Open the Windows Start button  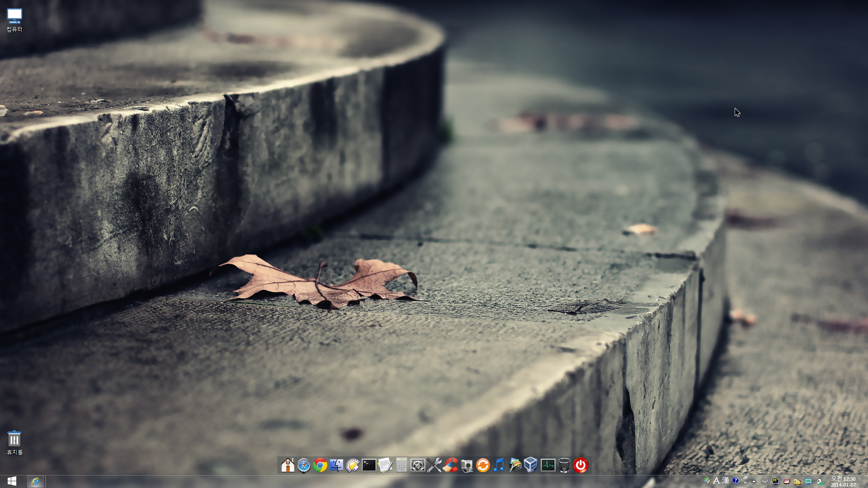(x=12, y=481)
